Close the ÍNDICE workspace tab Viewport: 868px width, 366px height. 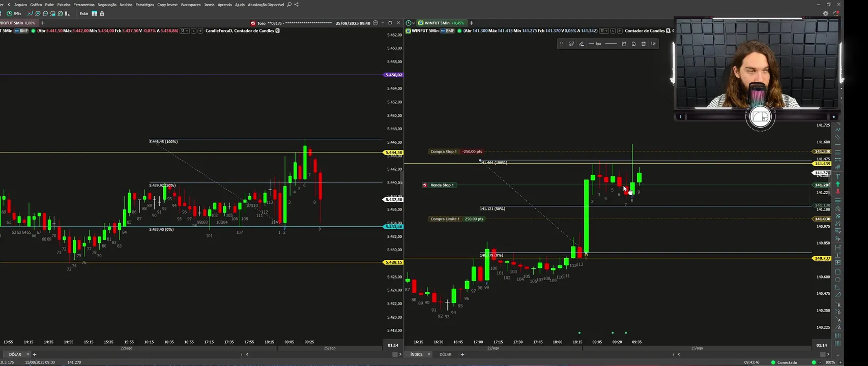[428, 354]
